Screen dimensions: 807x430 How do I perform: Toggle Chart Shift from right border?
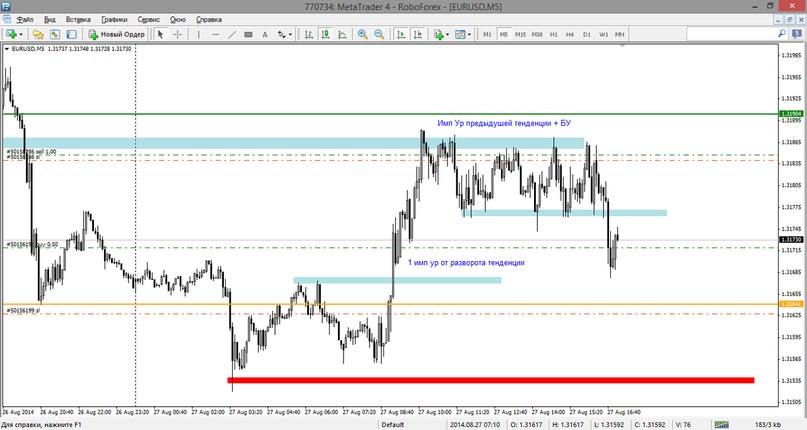point(417,34)
